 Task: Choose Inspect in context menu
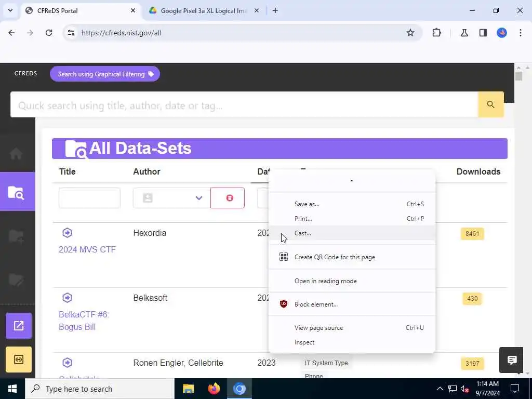click(352, 342)
